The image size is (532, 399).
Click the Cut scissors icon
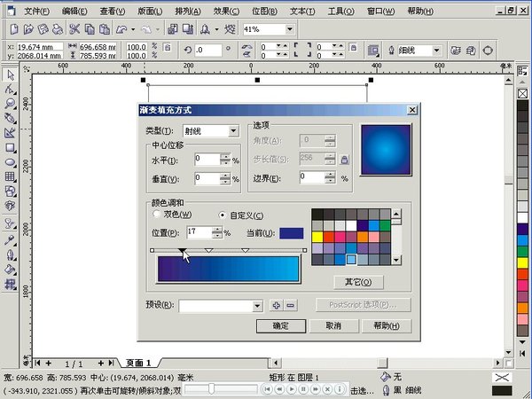click(74, 29)
